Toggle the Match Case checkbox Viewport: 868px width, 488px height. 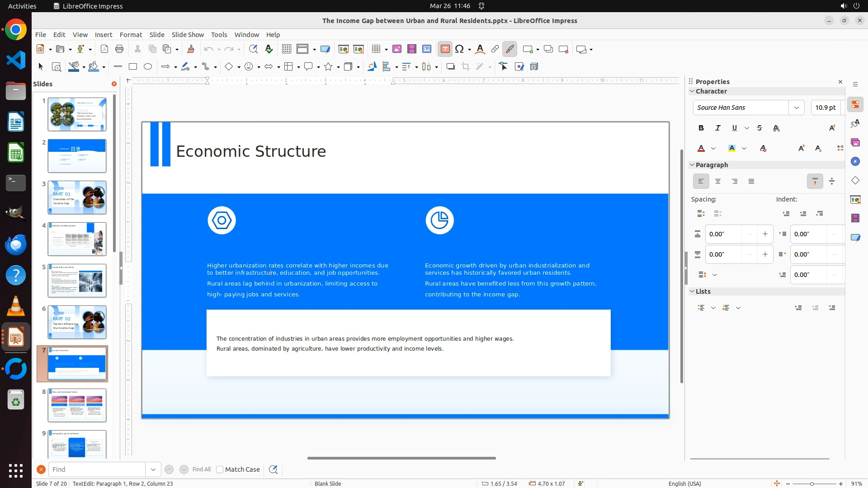pos(220,469)
